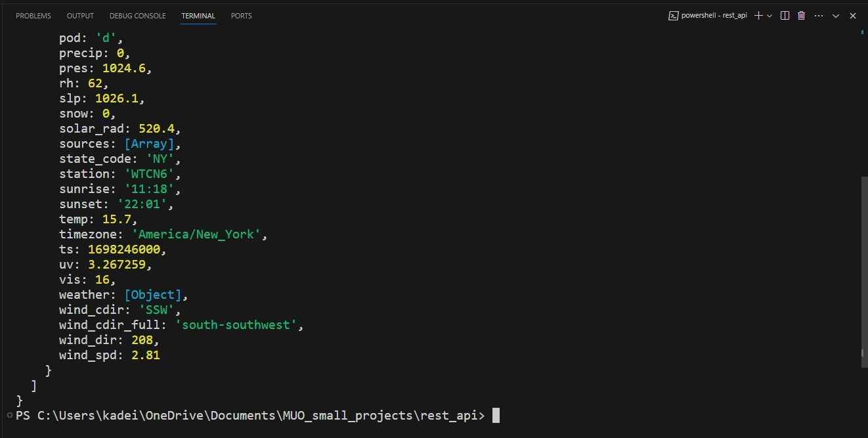Screen dimensions: 868x438
Task: Open the OUTPUT tab
Action: click(79, 15)
